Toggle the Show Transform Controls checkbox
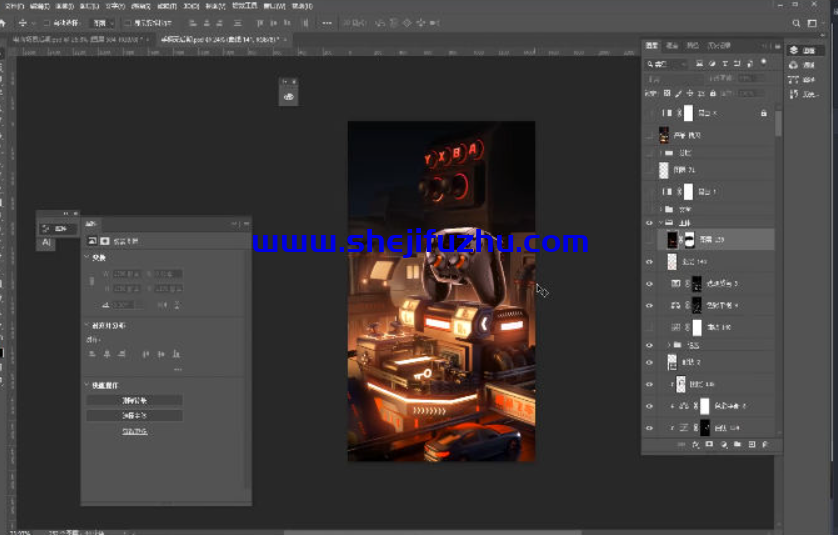The image size is (838, 535). pyautogui.click(x=127, y=23)
